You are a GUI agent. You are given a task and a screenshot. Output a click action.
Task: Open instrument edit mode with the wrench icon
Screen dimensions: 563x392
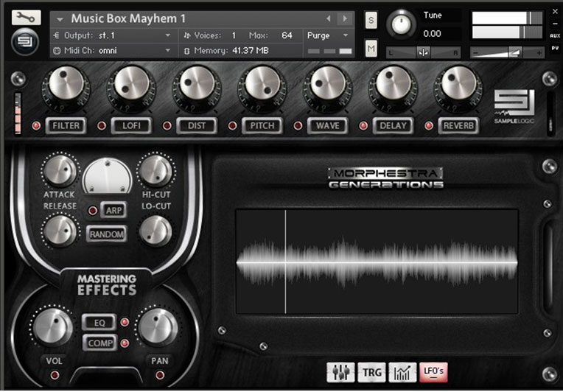[27, 17]
